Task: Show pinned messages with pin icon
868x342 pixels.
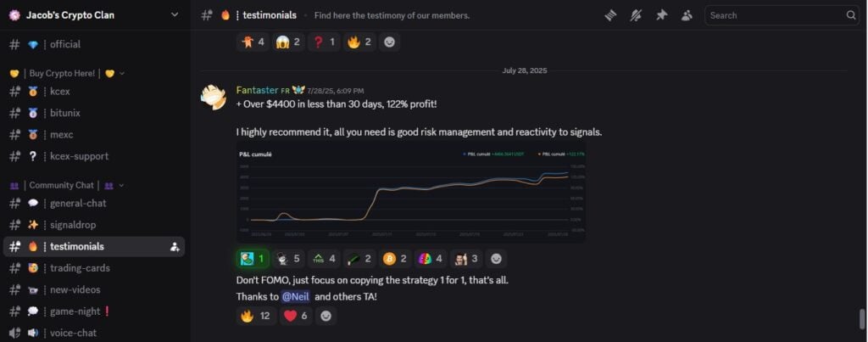Action: point(661,15)
